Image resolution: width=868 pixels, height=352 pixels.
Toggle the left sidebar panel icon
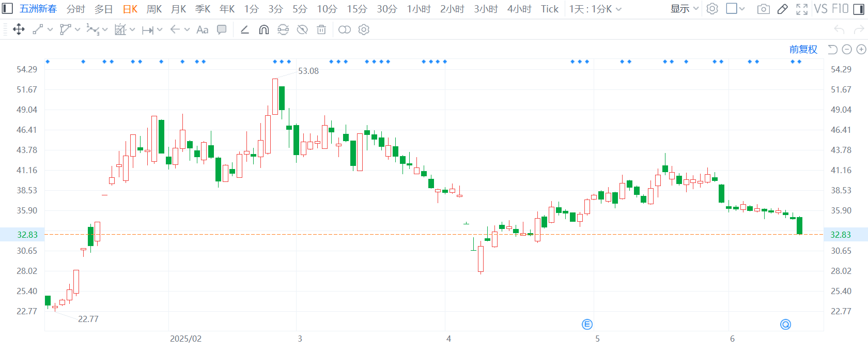(x=7, y=9)
